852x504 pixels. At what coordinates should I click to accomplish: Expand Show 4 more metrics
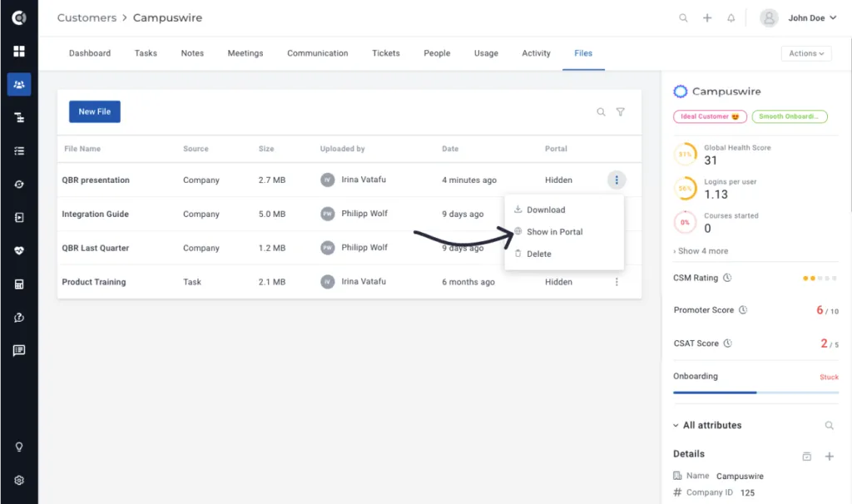point(701,251)
